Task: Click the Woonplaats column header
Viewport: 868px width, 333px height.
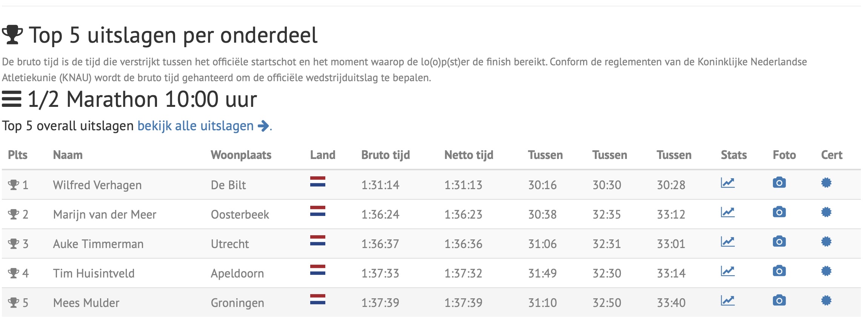Action: (241, 155)
